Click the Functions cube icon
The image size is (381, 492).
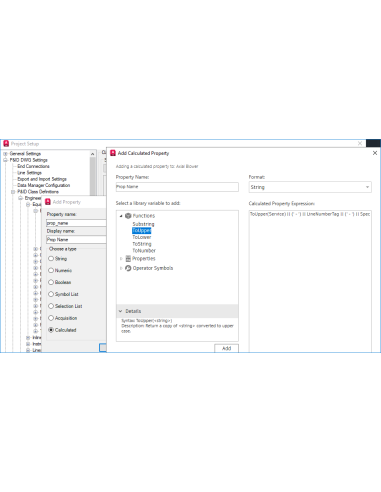click(x=128, y=216)
